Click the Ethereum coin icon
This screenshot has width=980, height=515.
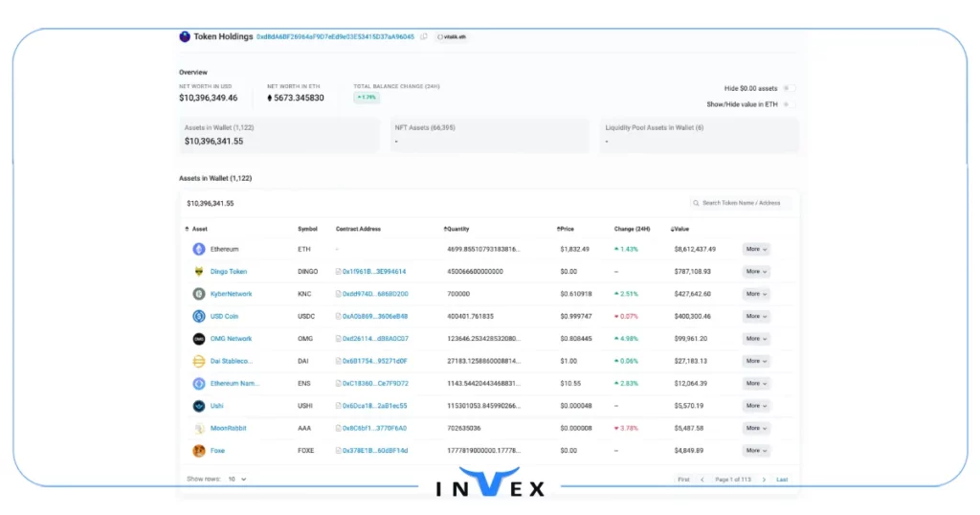199,250
